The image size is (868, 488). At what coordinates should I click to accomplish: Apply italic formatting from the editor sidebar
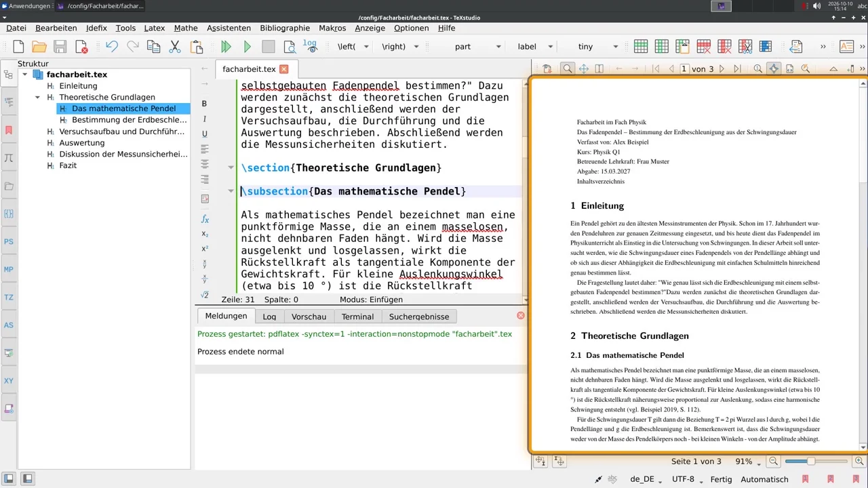point(204,119)
